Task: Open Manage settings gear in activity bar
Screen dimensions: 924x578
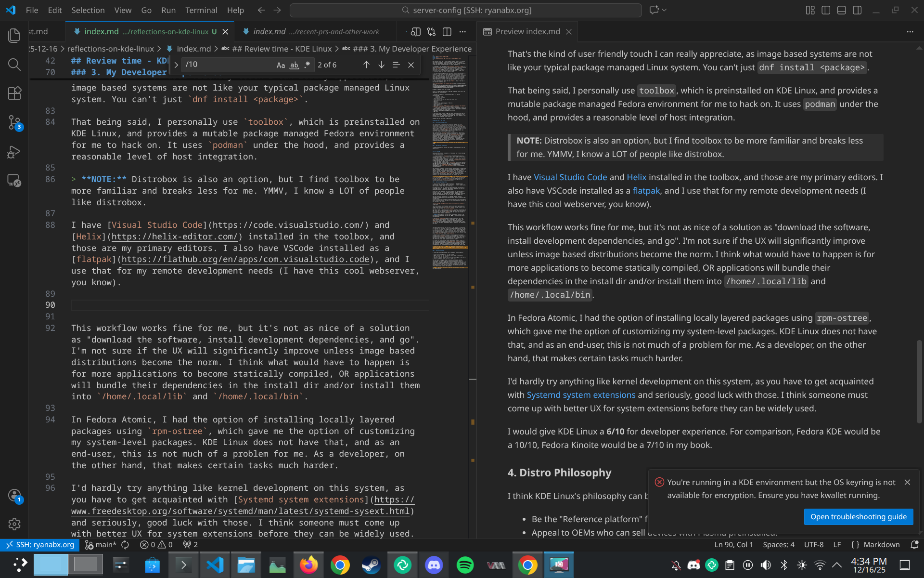Action: pyautogui.click(x=14, y=525)
